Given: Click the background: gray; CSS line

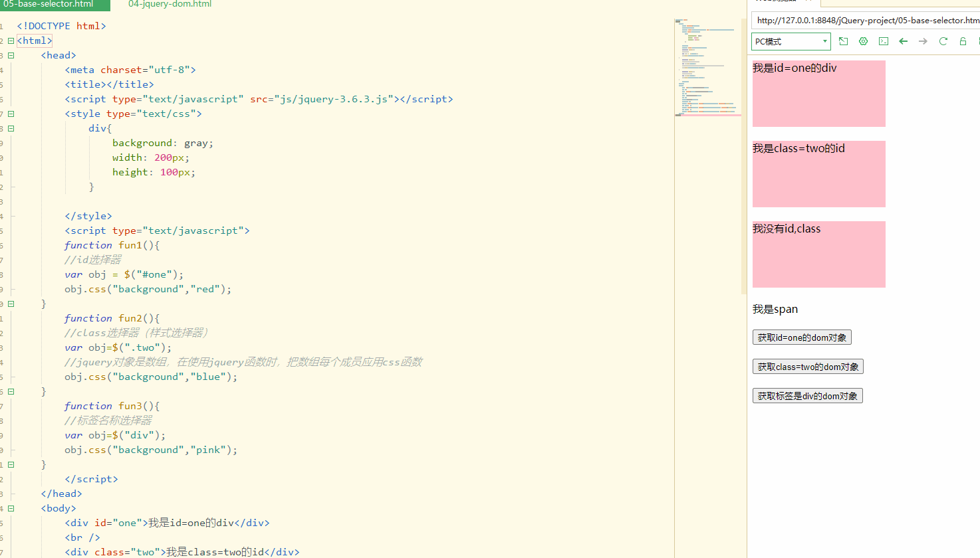Looking at the screenshot, I should tap(163, 143).
